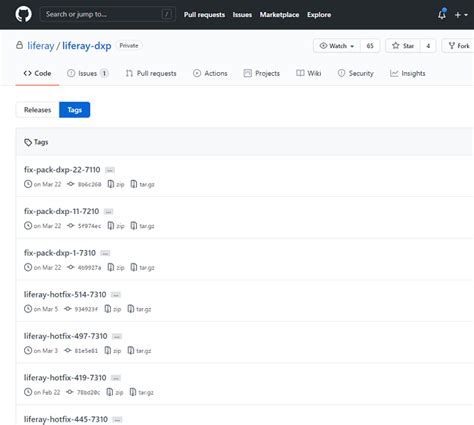
Task: Switch to repository Pull requests tab
Action: click(151, 73)
